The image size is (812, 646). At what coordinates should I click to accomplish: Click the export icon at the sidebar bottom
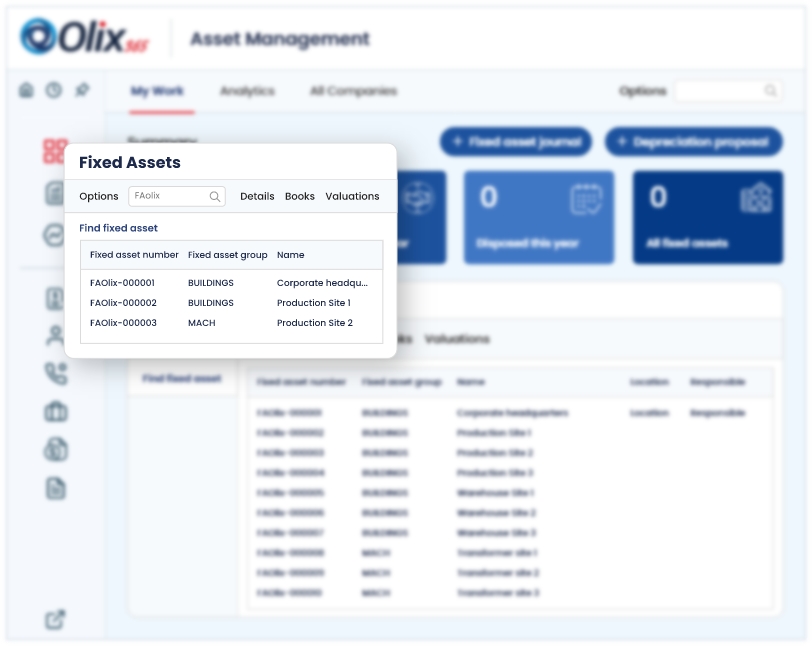pos(55,620)
